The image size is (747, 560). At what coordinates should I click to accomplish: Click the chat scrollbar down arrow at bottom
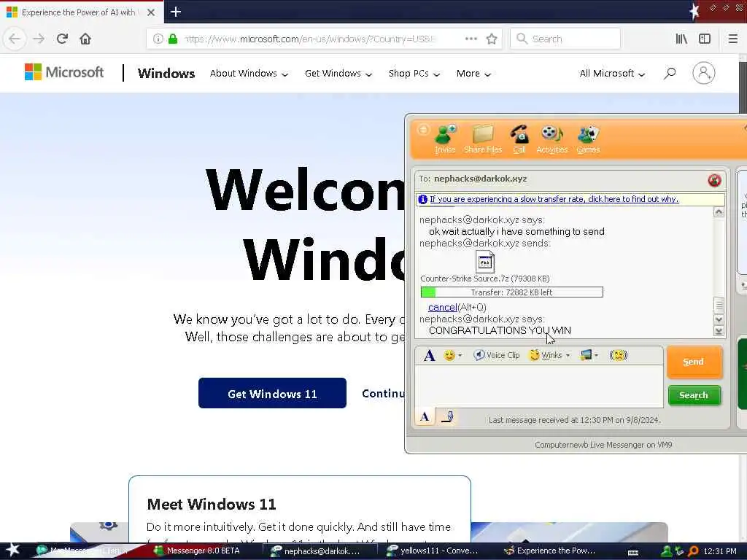[719, 331]
